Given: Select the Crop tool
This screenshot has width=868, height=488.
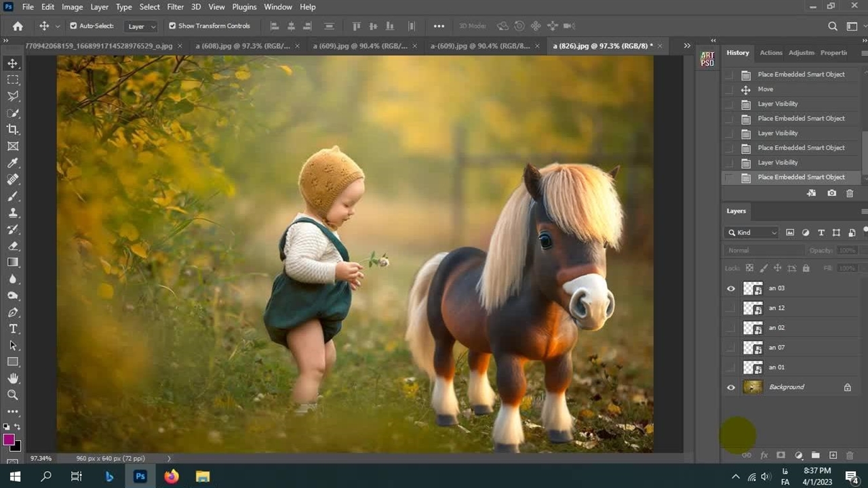Looking at the screenshot, I should [x=13, y=129].
